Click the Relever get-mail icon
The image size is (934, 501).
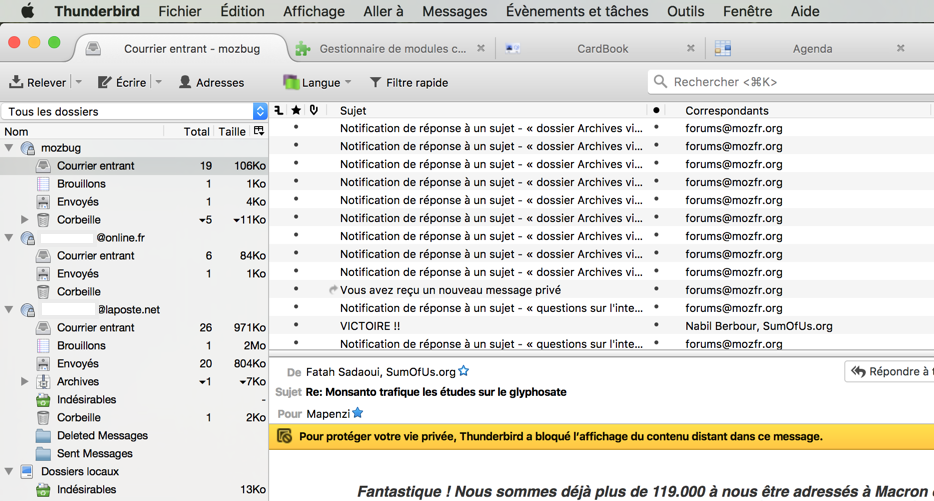17,82
